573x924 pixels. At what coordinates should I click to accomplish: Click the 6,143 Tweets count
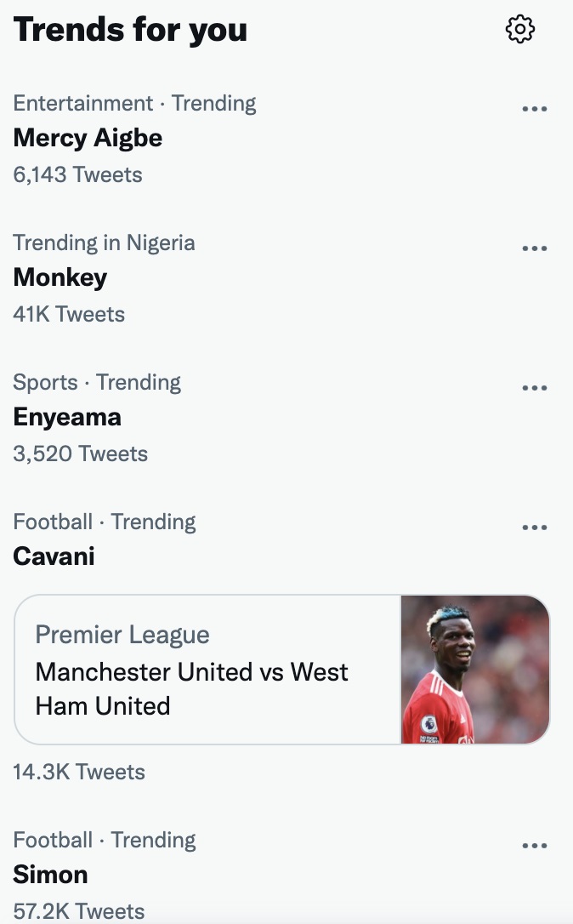click(77, 174)
